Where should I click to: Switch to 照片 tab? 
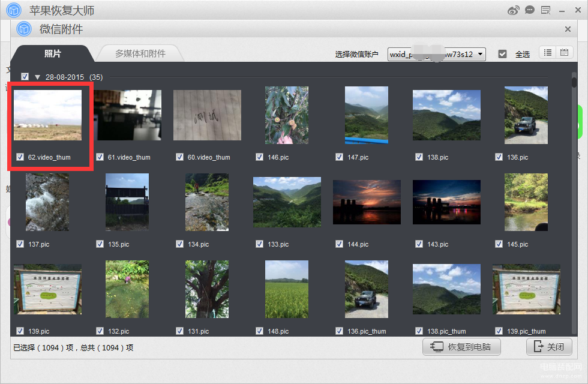click(x=53, y=53)
